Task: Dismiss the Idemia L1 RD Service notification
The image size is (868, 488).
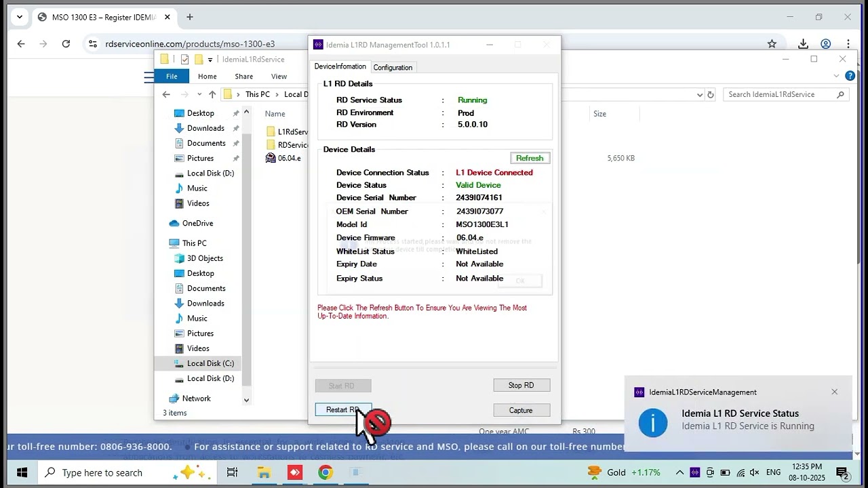Action: 835,392
